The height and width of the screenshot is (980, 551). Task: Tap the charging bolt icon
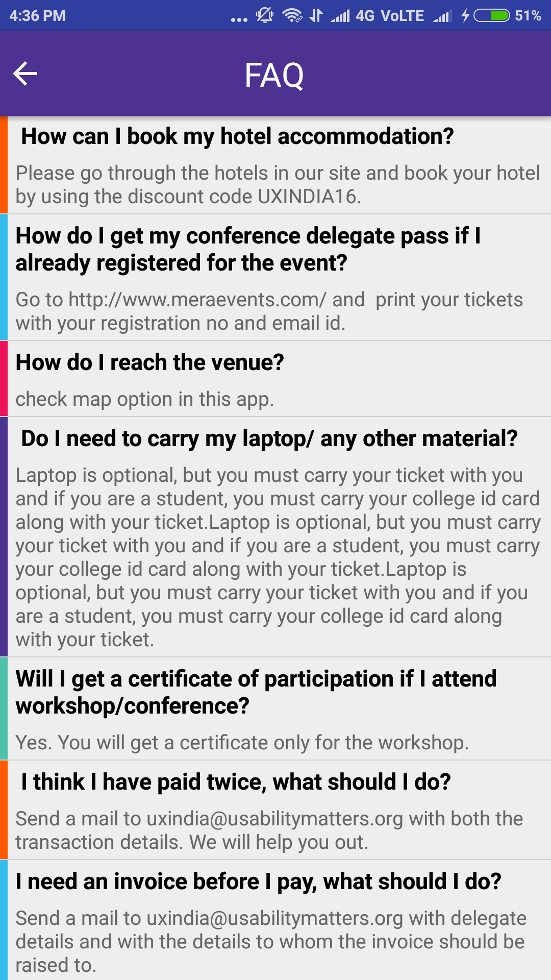pos(465,15)
